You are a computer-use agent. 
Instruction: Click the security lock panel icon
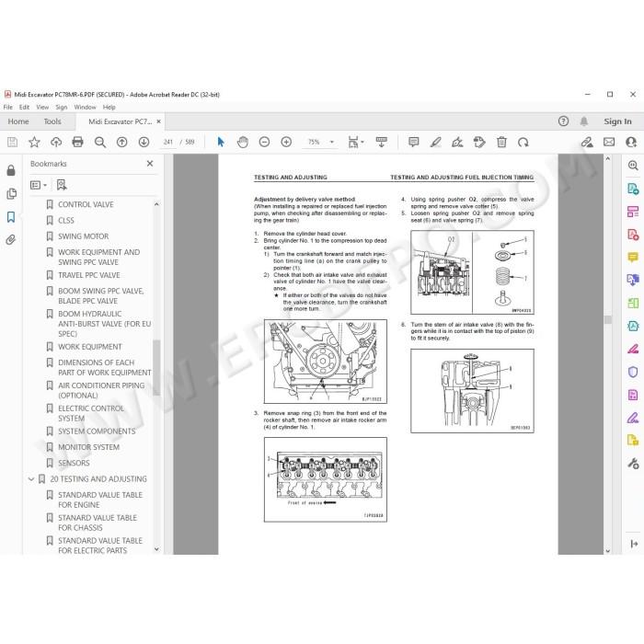(x=11, y=170)
